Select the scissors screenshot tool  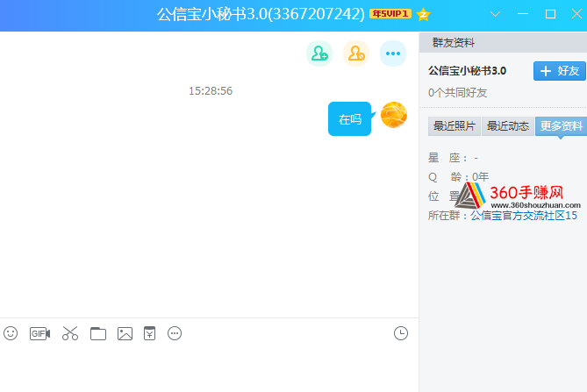click(70, 333)
